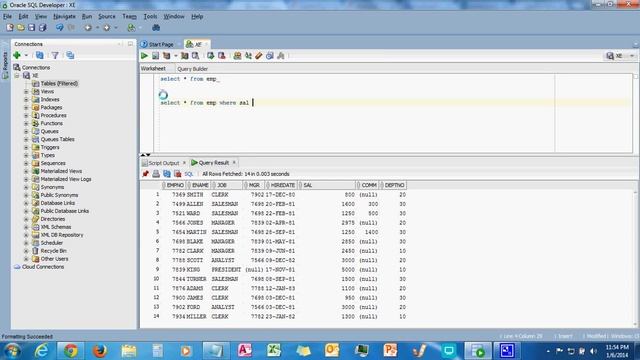
Task: Expand the Indexes tree node
Action: point(26,100)
